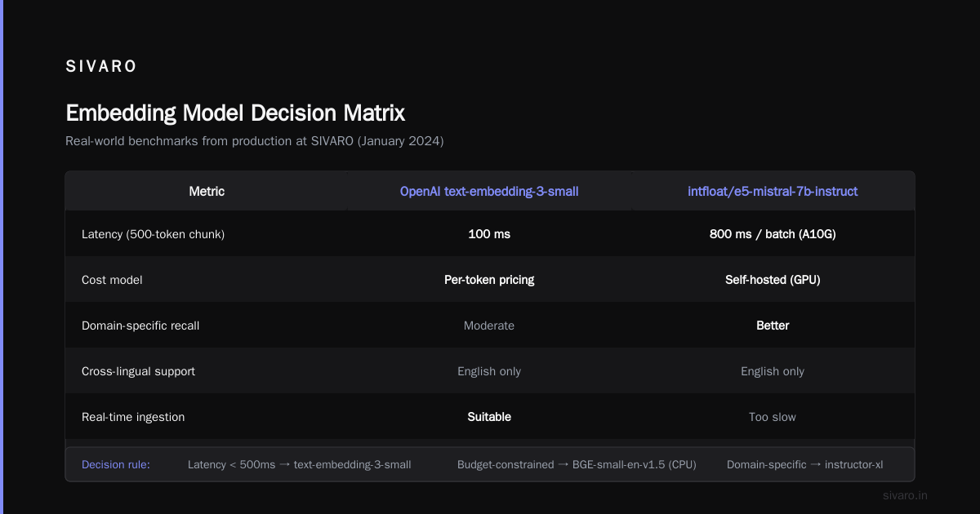The height and width of the screenshot is (514, 980).
Task: Click the Self-hosted (GPU) cell
Action: [x=773, y=280]
